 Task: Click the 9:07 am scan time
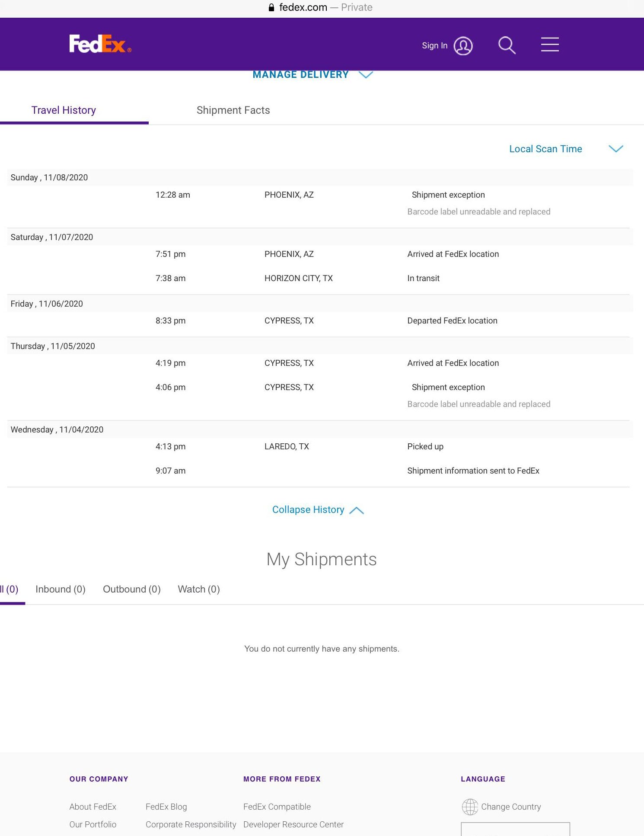point(171,471)
